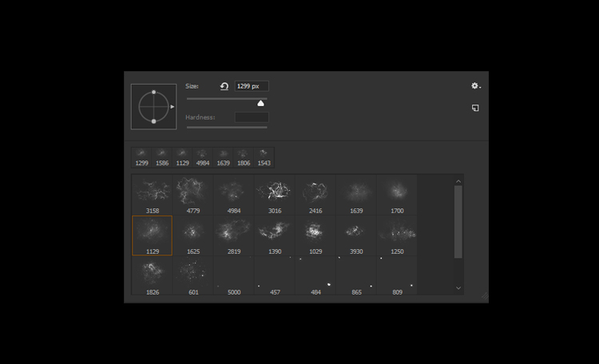Pick the 5000 brush preset
The width and height of the screenshot is (599, 364).
pos(234,276)
